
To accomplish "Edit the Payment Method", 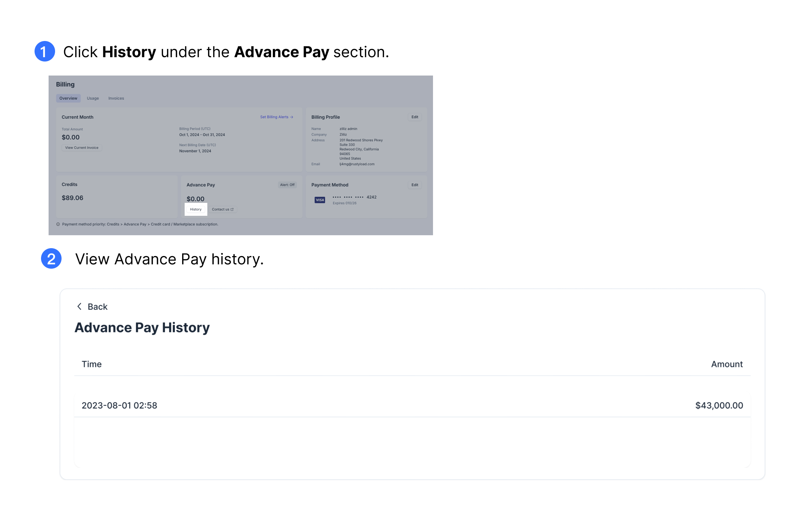I will tap(415, 185).
